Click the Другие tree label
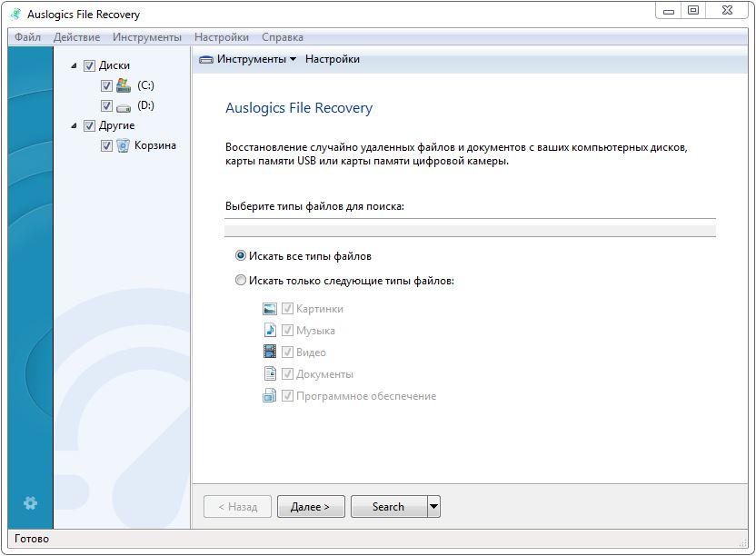 pos(116,126)
